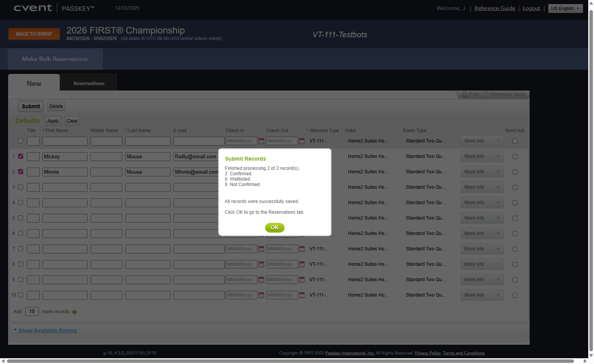Open check-out calendar icon in defaults row
Viewport: 594px width, 364px height.
click(302, 141)
